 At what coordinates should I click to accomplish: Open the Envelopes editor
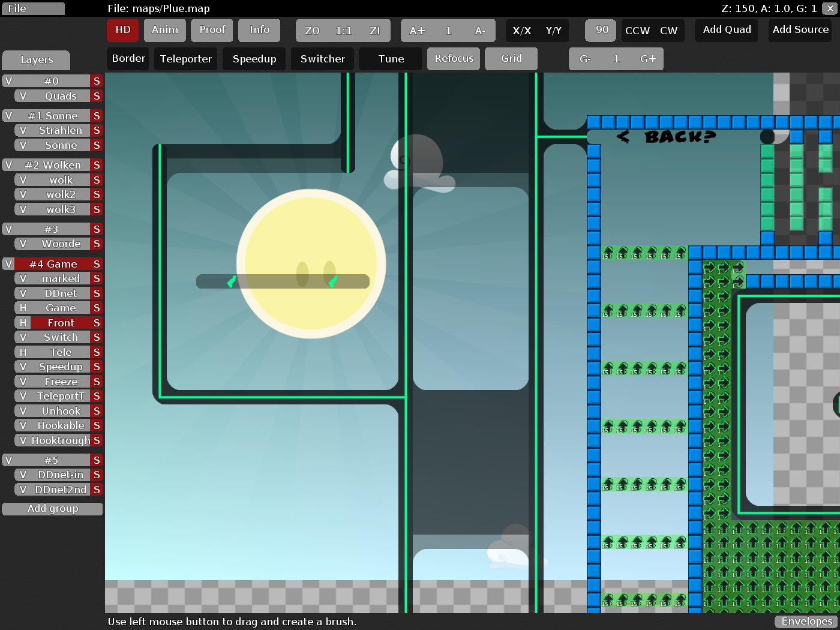pos(806,621)
